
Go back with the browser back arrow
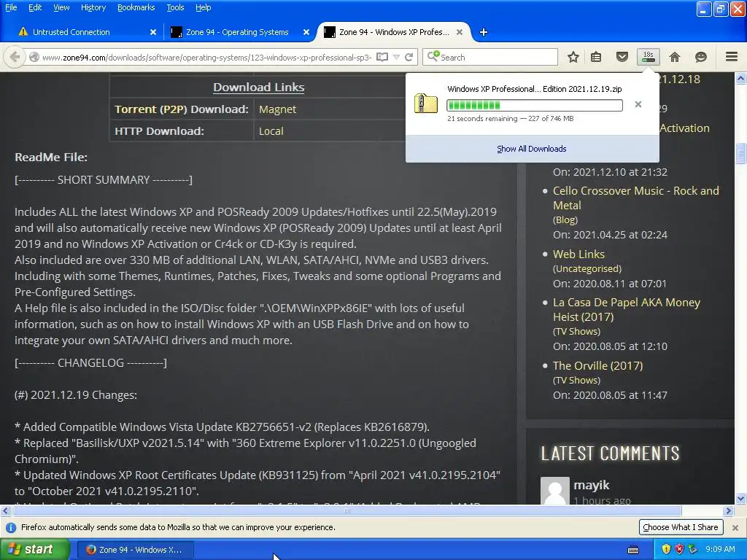pyautogui.click(x=15, y=57)
